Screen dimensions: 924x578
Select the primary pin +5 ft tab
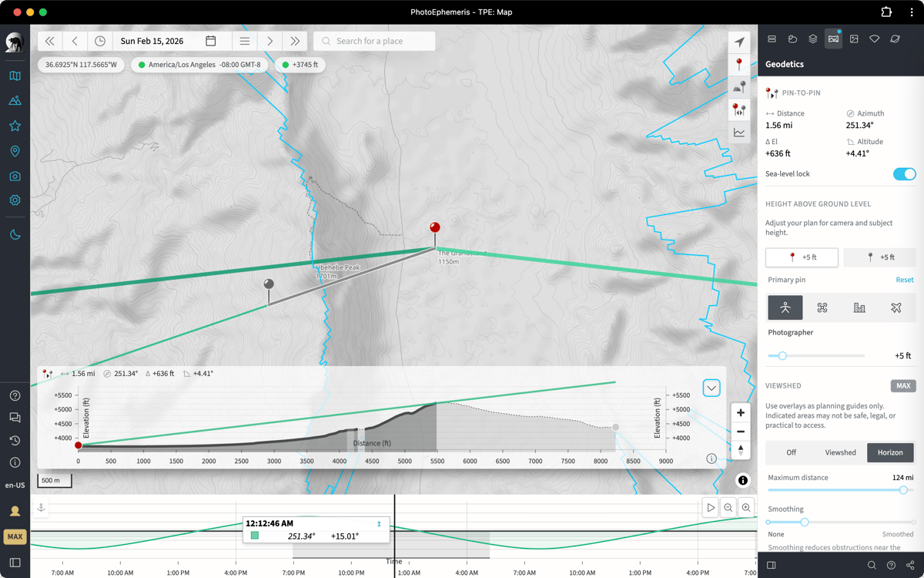tap(802, 257)
